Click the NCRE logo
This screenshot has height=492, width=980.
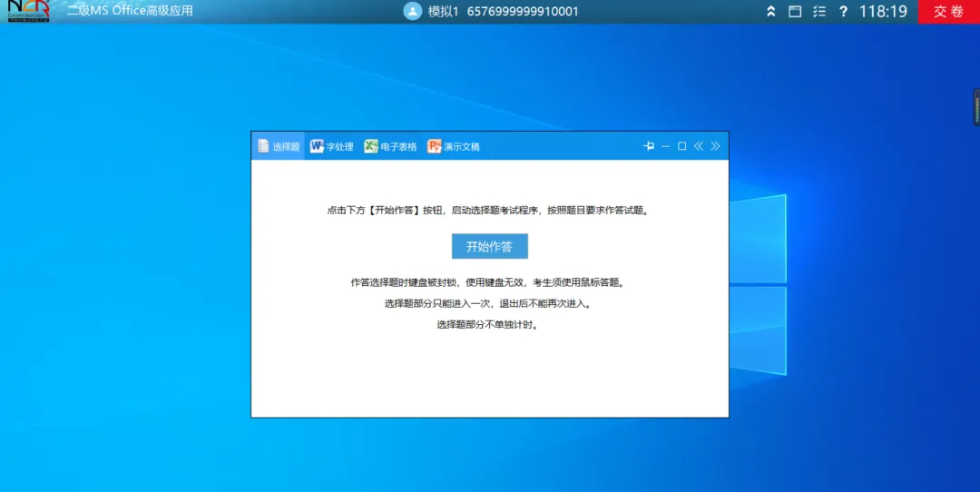(x=28, y=11)
